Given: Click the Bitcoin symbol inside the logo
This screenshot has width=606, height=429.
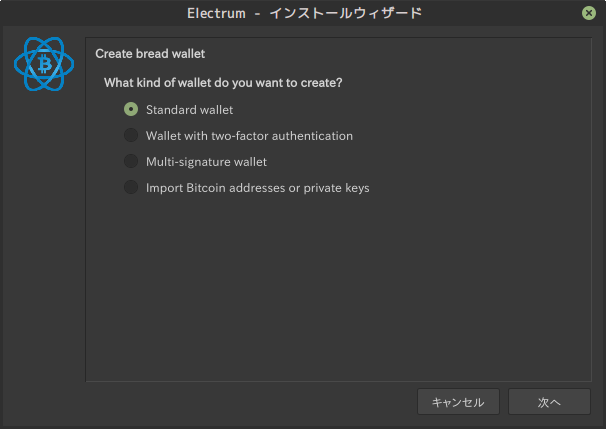Looking at the screenshot, I should click(44, 65).
